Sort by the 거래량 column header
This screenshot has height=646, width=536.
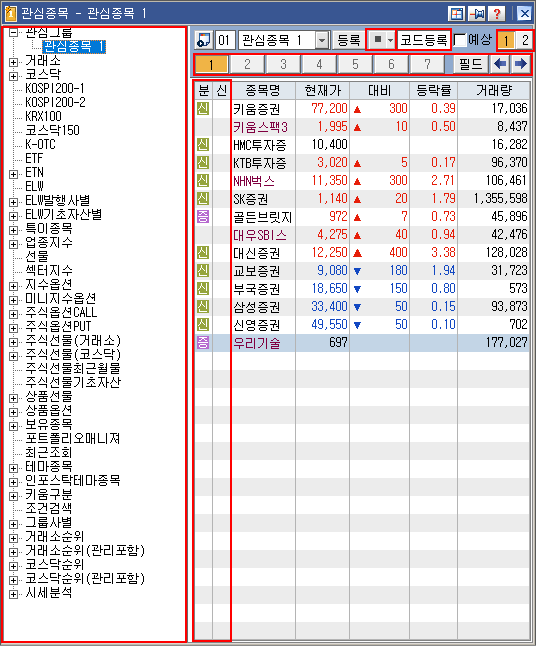click(494, 90)
